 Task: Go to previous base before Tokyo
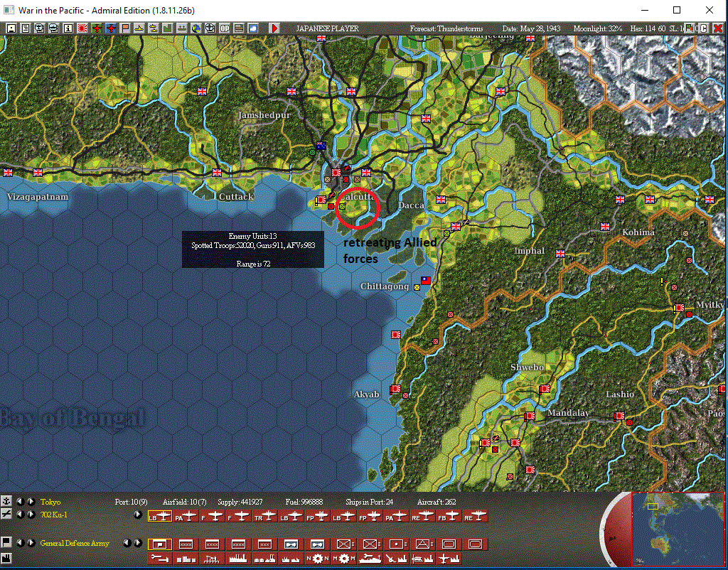(20, 501)
